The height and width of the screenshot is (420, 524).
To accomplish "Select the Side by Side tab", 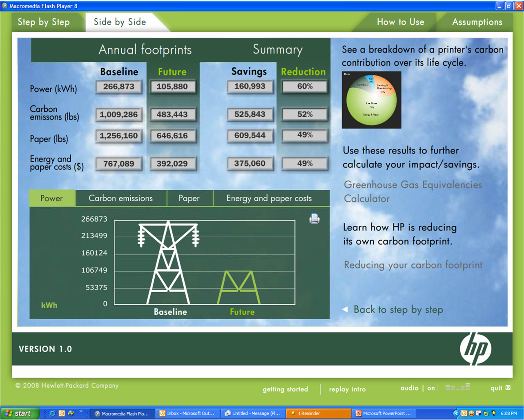I will click(120, 22).
